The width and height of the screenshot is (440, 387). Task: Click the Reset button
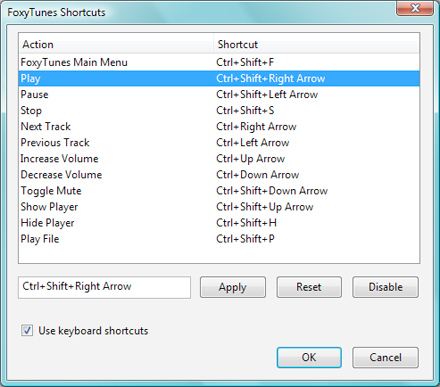(x=309, y=287)
